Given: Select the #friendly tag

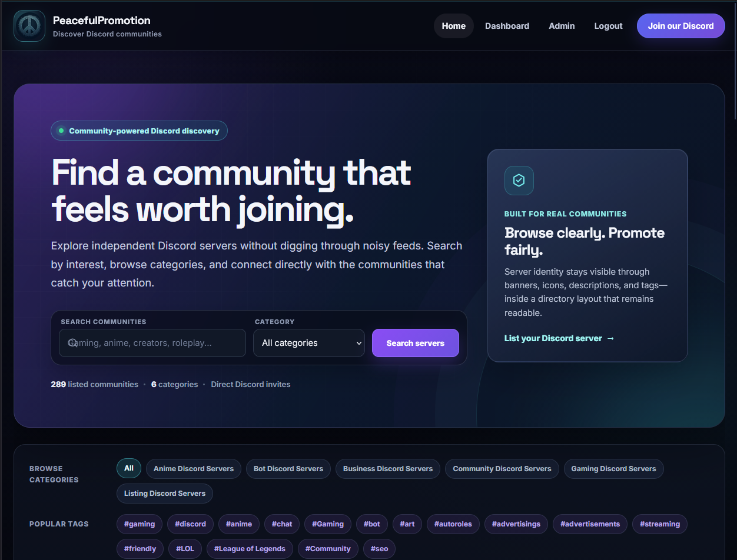Looking at the screenshot, I should point(140,549).
